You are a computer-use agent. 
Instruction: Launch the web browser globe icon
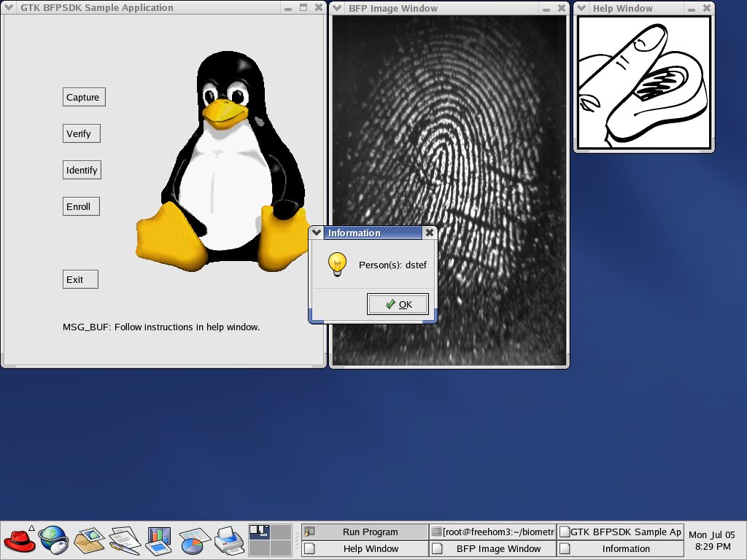click(53, 540)
